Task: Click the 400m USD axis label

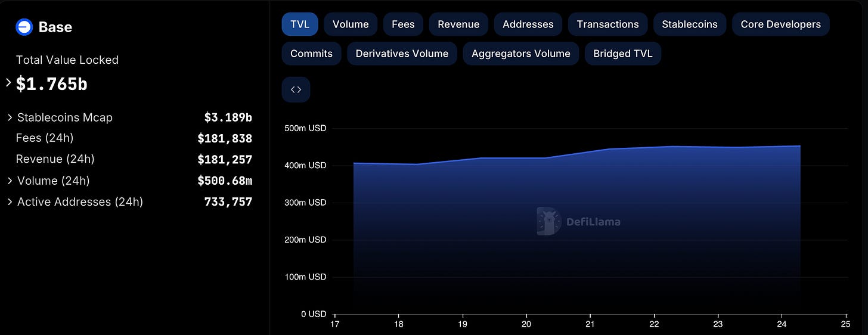Action: (x=304, y=165)
